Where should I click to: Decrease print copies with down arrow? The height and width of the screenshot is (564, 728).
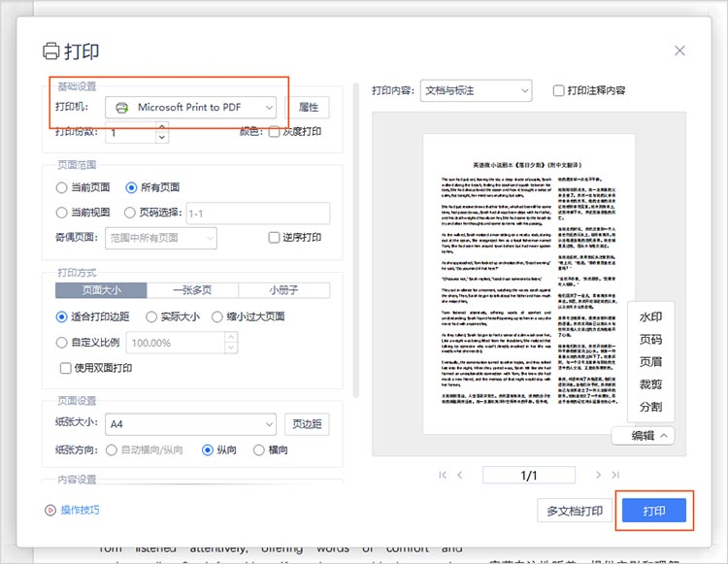coord(161,138)
